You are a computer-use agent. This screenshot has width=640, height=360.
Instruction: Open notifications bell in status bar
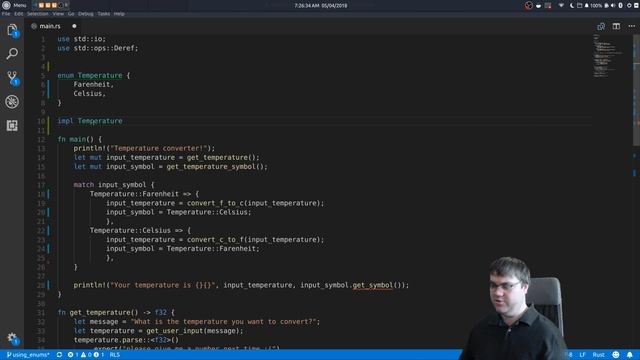630,355
